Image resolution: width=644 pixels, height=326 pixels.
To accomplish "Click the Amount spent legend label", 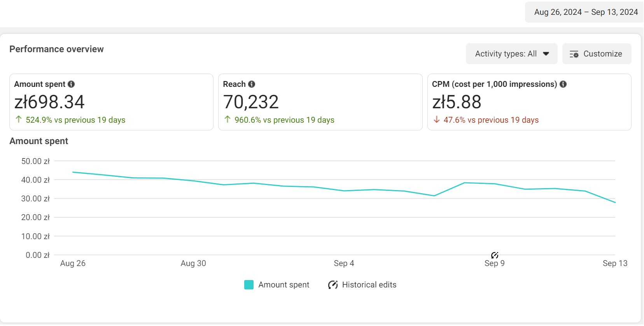I will click(284, 285).
